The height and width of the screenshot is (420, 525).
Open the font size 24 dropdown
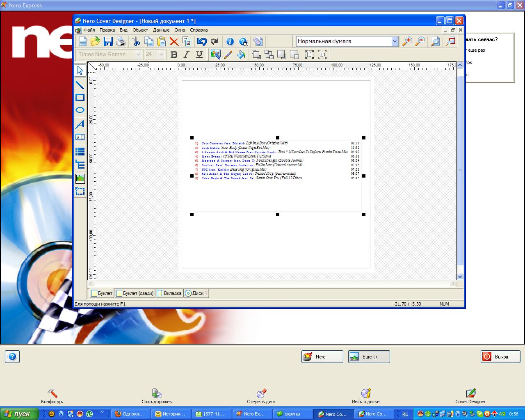[x=161, y=54]
